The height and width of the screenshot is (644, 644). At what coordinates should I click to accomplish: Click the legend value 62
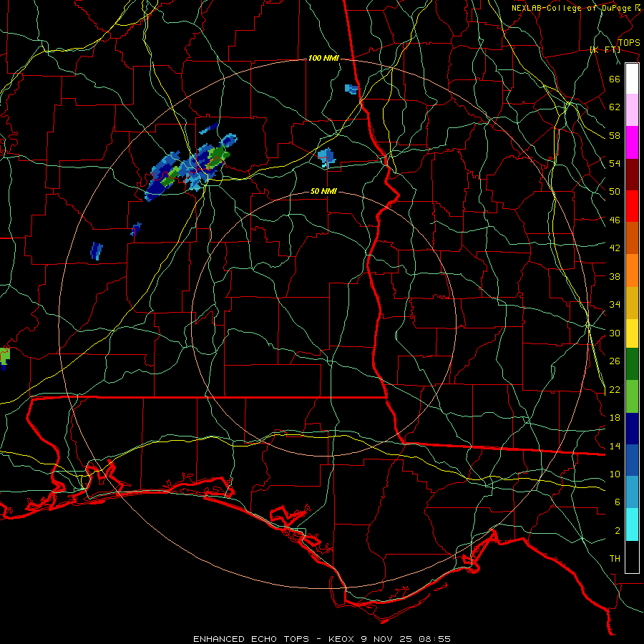615,107
